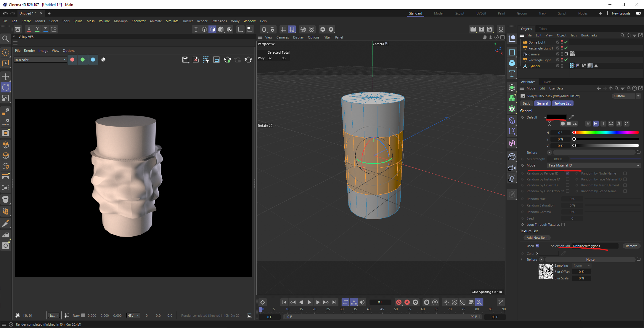Open the HSV dropdown in VFB status bar
The width and height of the screenshot is (644, 328).
(133, 315)
